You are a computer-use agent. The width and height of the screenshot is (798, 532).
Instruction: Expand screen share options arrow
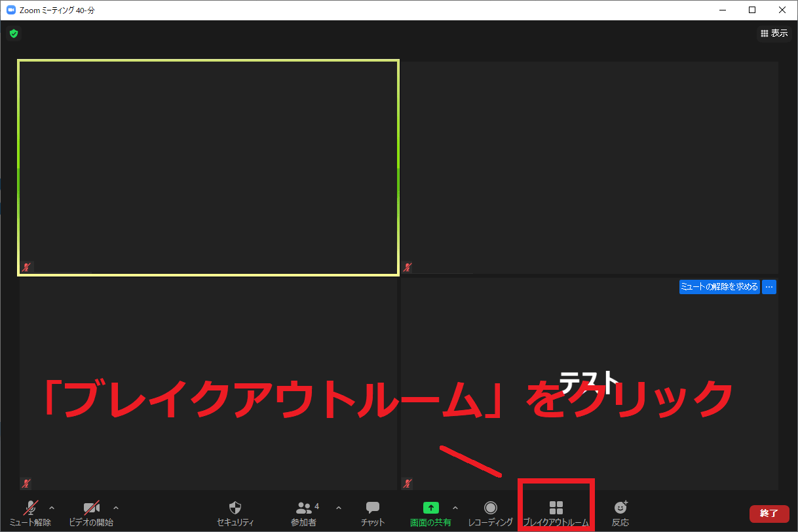click(455, 508)
